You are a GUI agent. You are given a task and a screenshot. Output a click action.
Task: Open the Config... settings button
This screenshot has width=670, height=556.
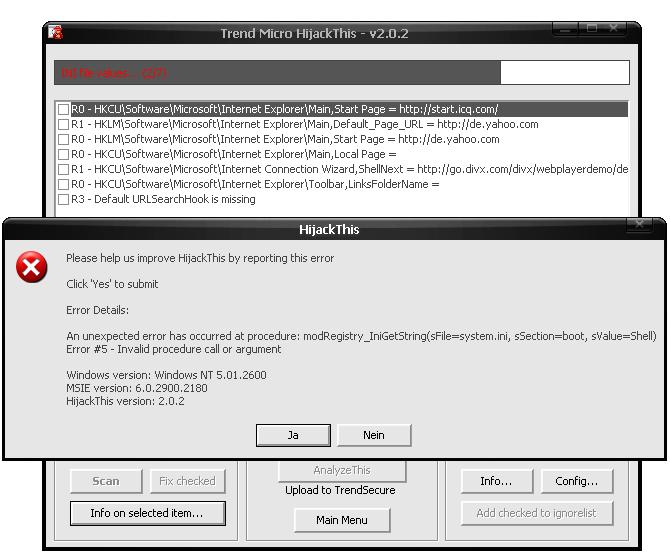[577, 481]
